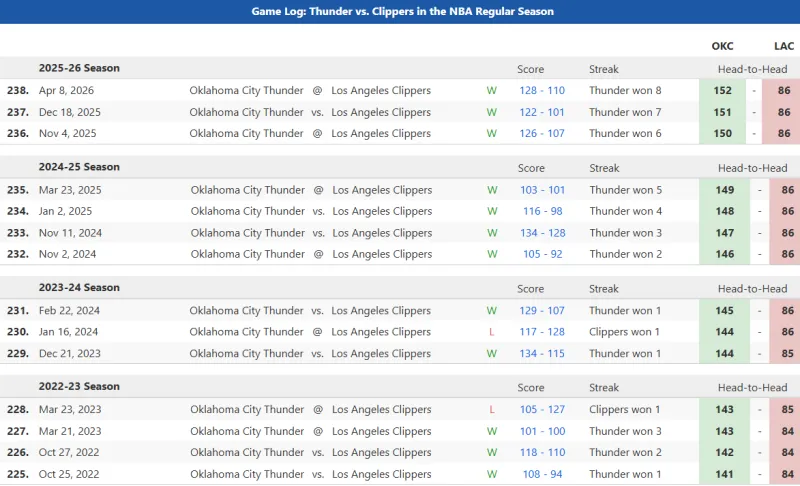The width and height of the screenshot is (800, 486).
Task: Open the 129 - 107 box score
Action: 542,311
